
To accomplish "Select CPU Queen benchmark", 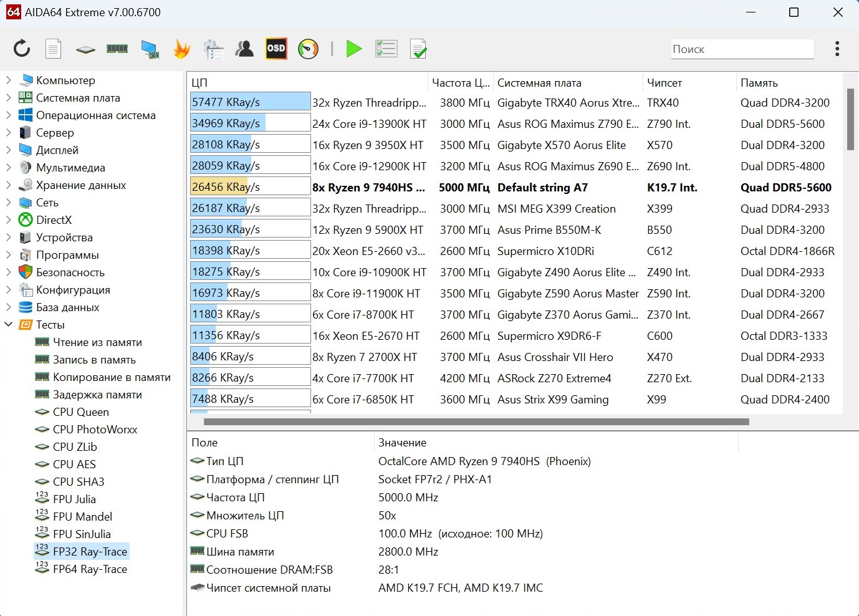I will (80, 412).
